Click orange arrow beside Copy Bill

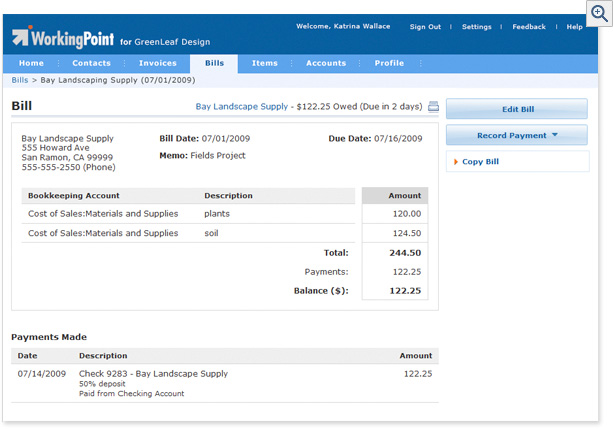(x=456, y=162)
